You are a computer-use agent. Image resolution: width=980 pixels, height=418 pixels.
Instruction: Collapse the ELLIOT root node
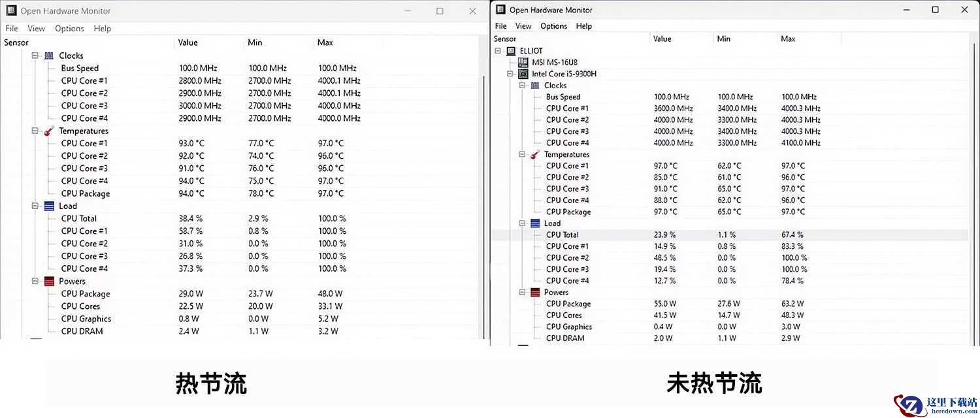(x=498, y=50)
